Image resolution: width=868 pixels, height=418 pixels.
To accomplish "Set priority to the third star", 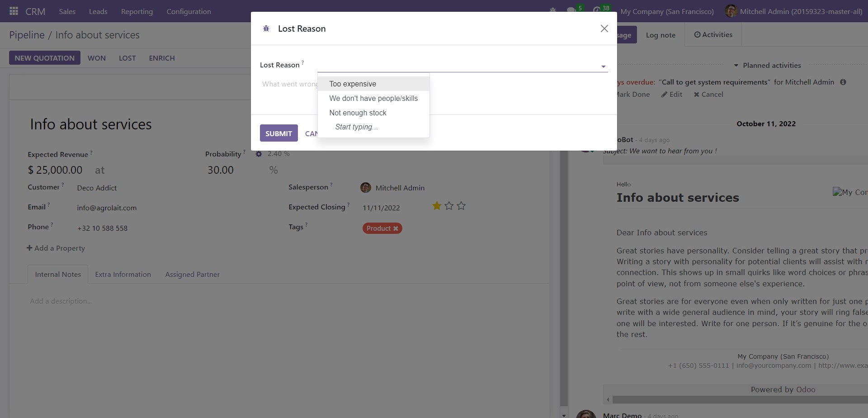I will 461,206.
